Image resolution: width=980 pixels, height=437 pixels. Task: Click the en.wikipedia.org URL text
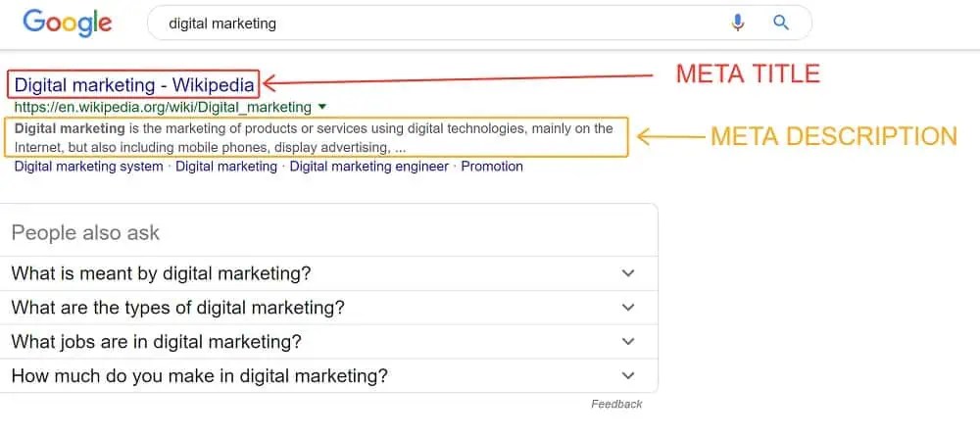point(163,108)
